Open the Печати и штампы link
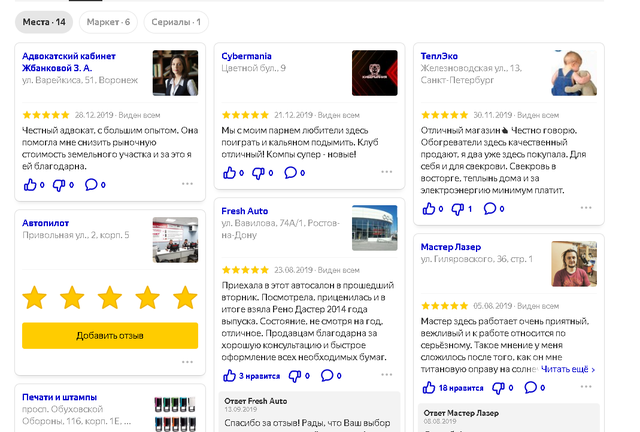The height and width of the screenshot is (432, 640). tap(59, 397)
